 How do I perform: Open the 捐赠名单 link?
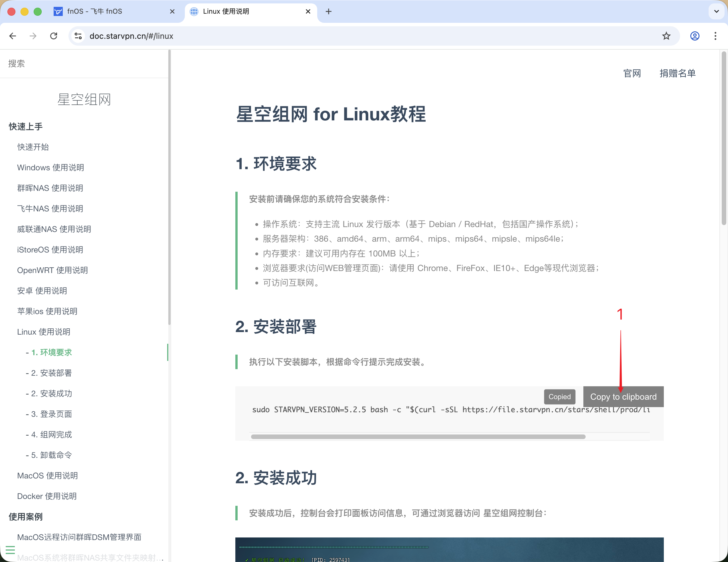pos(677,73)
